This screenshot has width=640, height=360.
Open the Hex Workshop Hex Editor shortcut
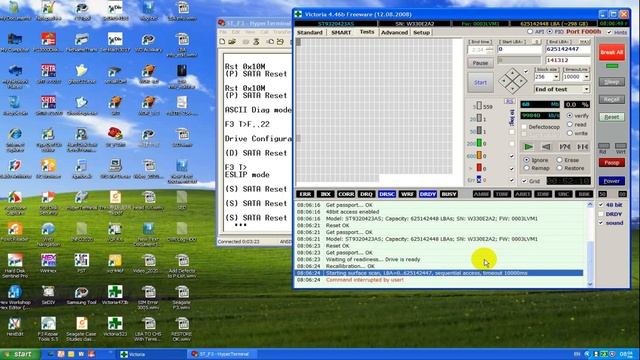pyautogui.click(x=14, y=297)
